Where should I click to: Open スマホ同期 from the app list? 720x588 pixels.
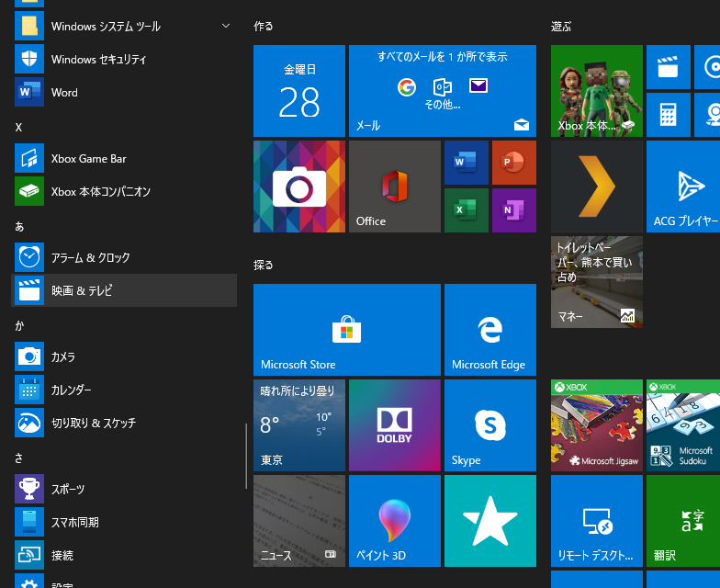pyautogui.click(x=124, y=522)
